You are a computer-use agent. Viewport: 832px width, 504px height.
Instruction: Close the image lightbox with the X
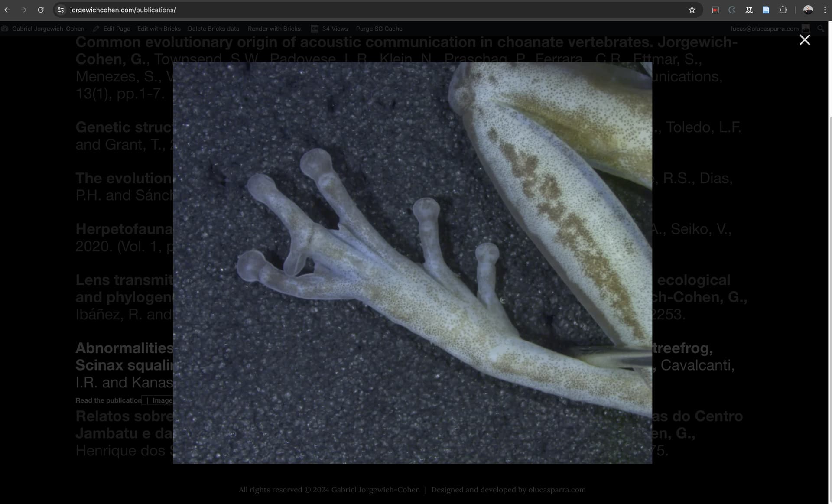point(805,40)
